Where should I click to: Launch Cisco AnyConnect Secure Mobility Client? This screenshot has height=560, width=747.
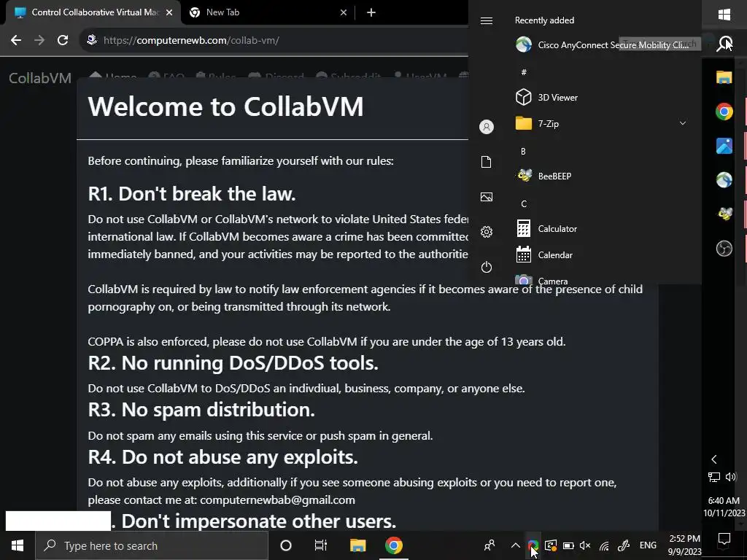[x=603, y=44]
